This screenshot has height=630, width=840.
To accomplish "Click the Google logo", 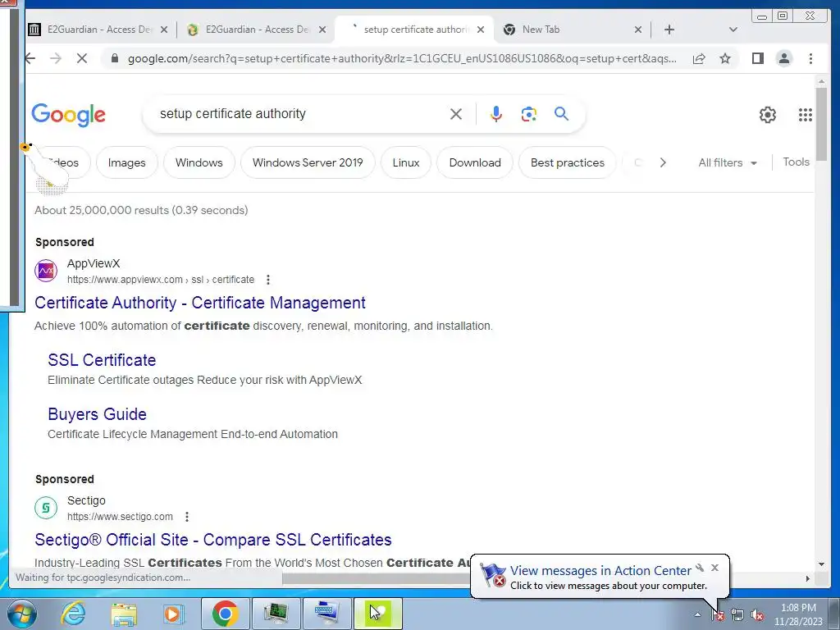I will point(69,115).
